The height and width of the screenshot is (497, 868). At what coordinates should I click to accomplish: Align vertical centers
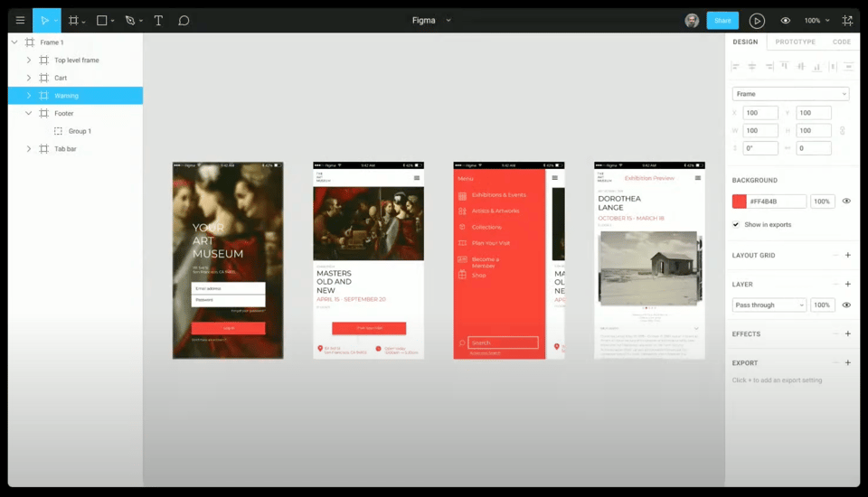(x=800, y=66)
